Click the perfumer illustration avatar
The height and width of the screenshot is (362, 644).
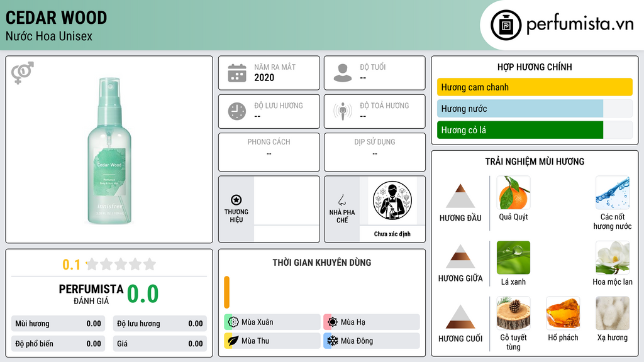click(x=392, y=200)
